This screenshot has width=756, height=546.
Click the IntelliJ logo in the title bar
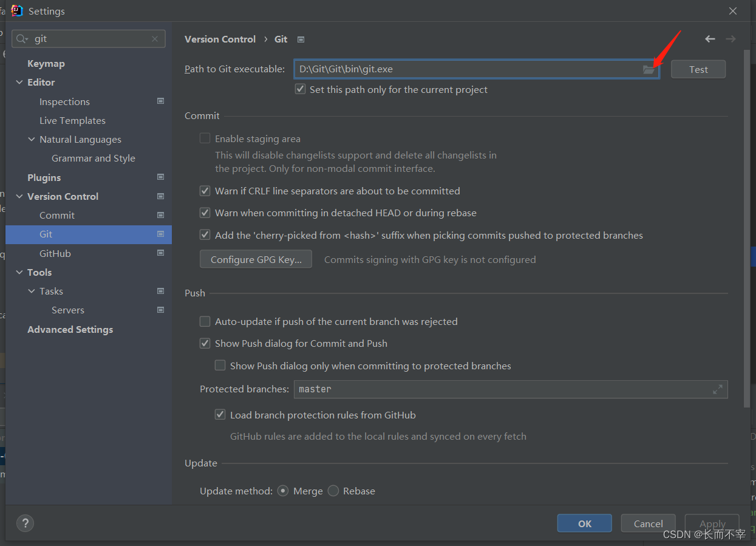click(x=17, y=11)
